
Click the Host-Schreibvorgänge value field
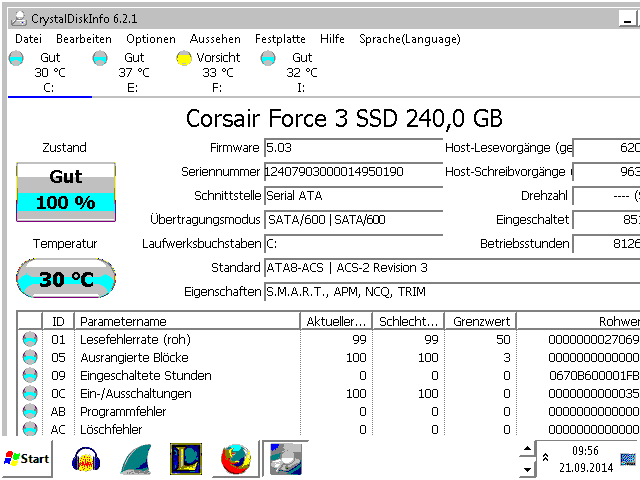606,172
